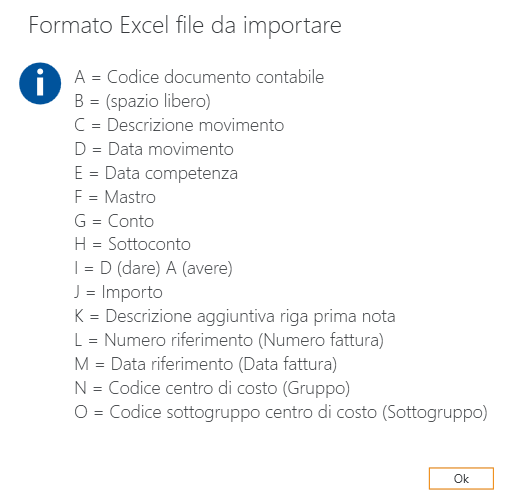Click the '(Sottogruppo)' parenthetical on last line
Image resolution: width=518 pixels, height=495 pixels.
point(435,412)
